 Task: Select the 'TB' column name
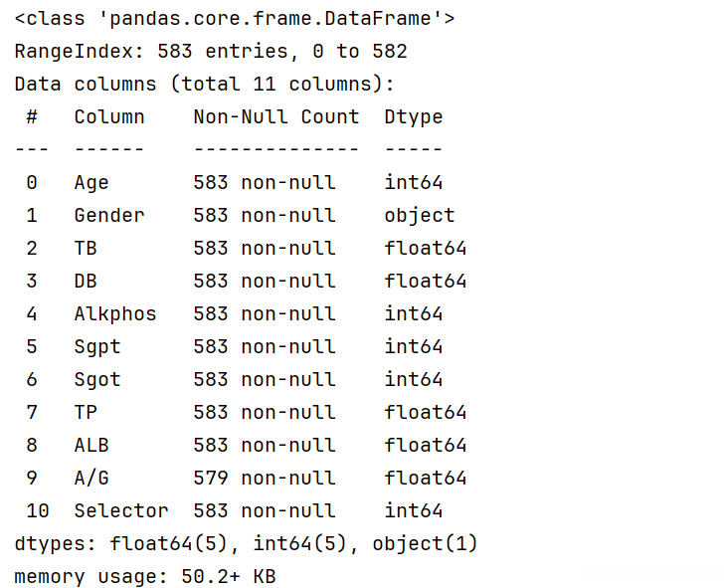[x=86, y=249]
